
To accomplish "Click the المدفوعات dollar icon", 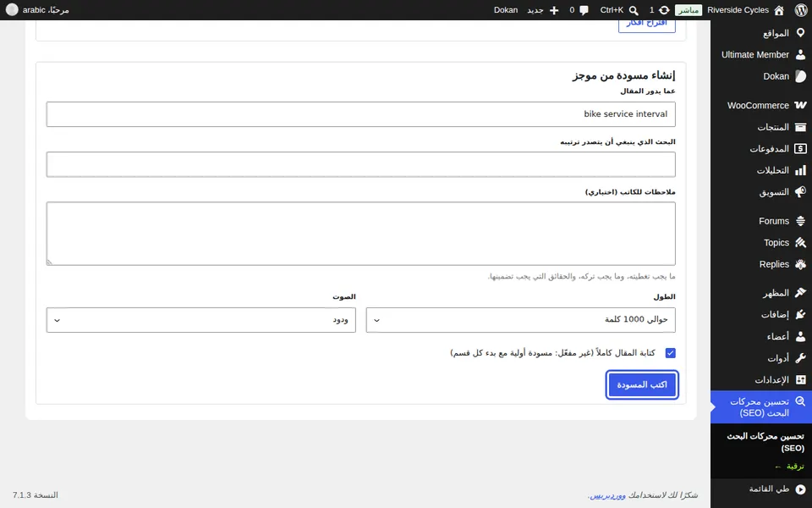I will (801, 149).
